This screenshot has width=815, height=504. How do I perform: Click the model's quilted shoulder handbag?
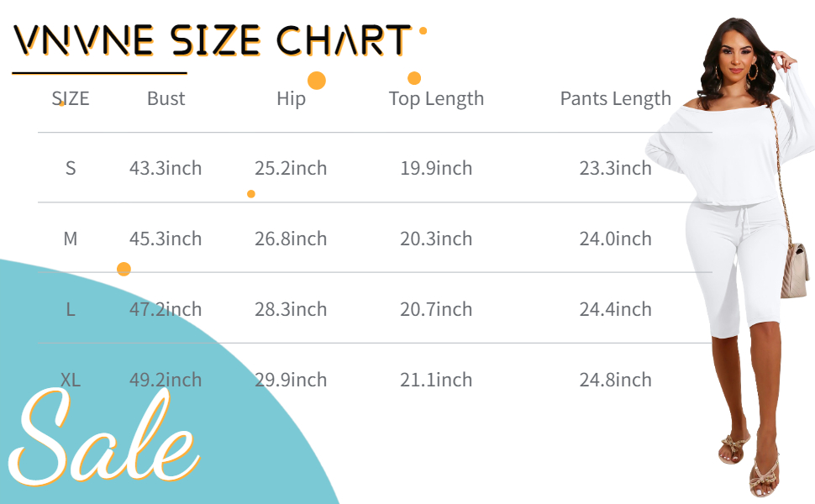793,270
